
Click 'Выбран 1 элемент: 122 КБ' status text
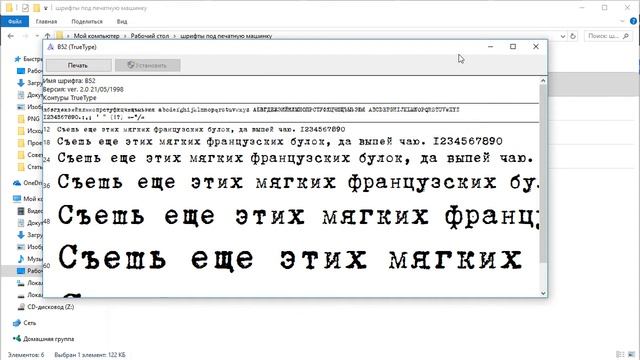90,355
